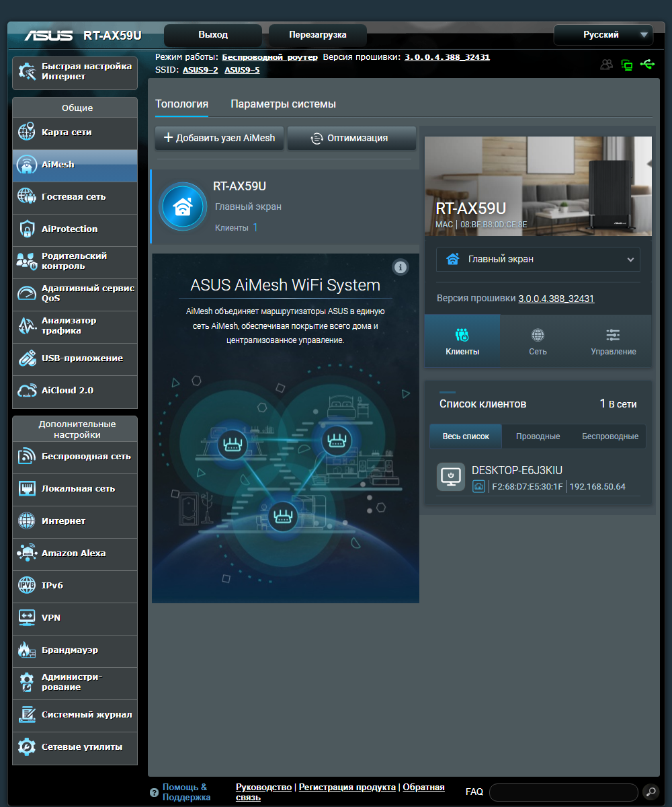Click the client IP 192.168.50.64
Image resolution: width=672 pixels, height=807 pixels.
click(x=597, y=487)
